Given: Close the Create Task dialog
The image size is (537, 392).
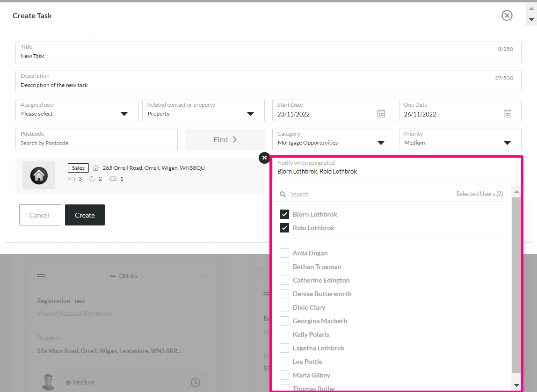Looking at the screenshot, I should [507, 15].
